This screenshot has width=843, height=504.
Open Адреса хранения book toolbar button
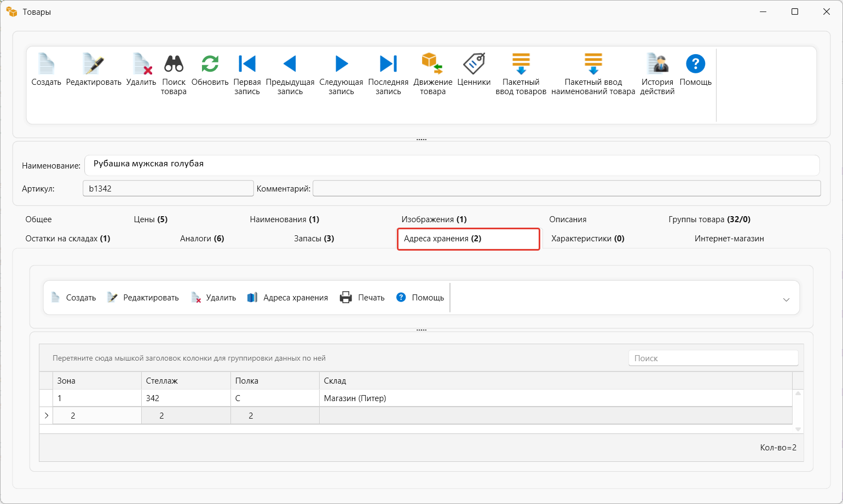(287, 298)
